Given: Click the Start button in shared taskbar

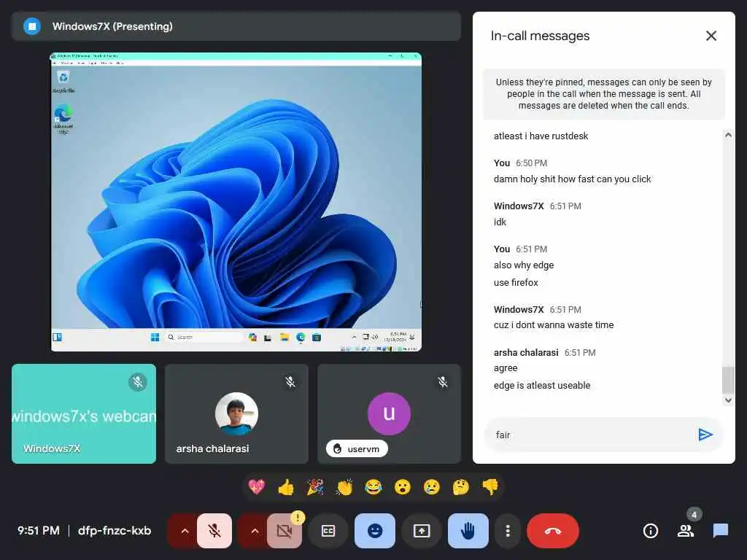Looking at the screenshot, I should (x=155, y=337).
